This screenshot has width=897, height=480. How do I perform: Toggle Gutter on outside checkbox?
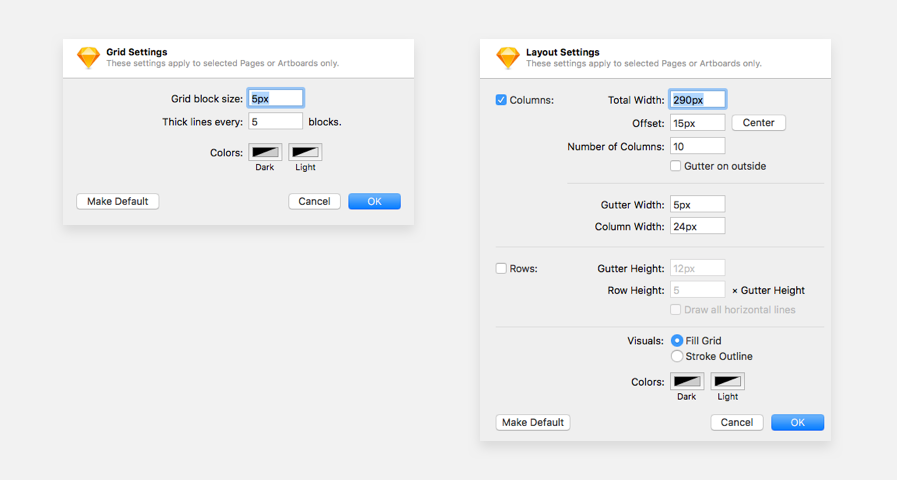(676, 166)
